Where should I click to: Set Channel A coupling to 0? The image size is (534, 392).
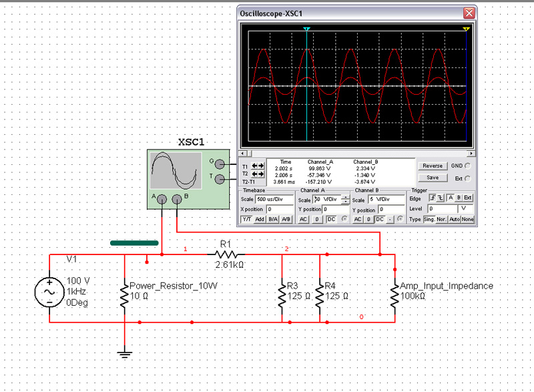pyautogui.click(x=316, y=219)
